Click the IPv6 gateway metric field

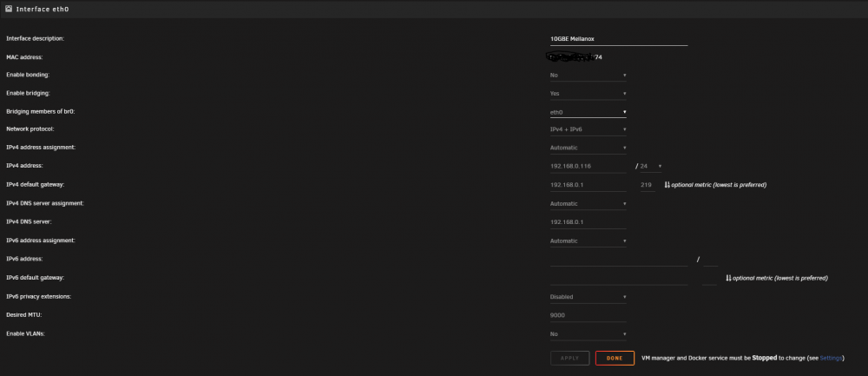coord(709,278)
